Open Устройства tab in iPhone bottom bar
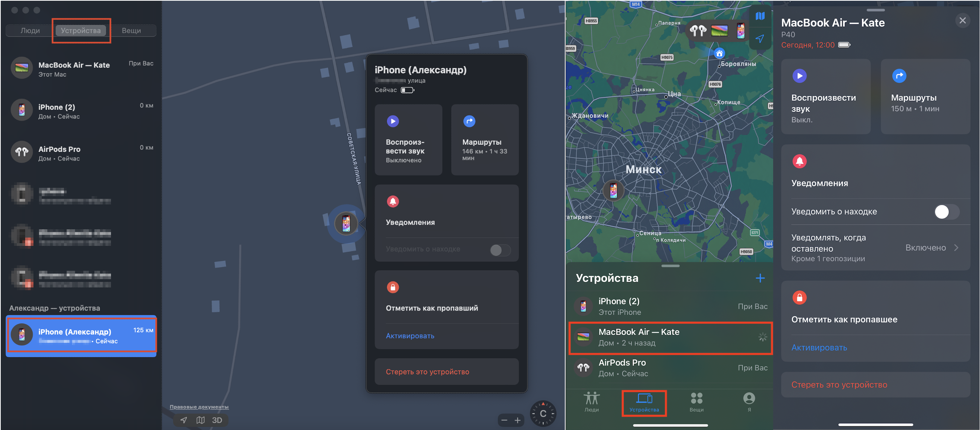This screenshot has height=430, width=980. [644, 403]
